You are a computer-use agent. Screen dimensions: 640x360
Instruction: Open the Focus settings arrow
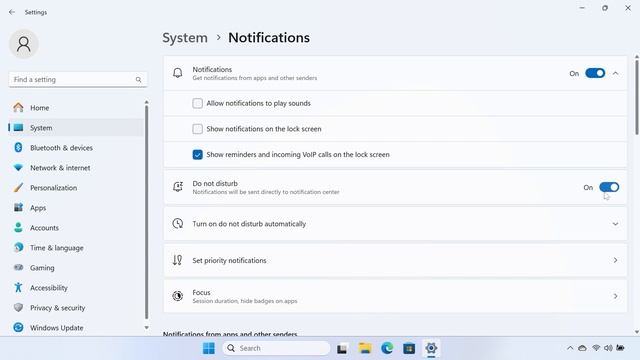point(615,296)
